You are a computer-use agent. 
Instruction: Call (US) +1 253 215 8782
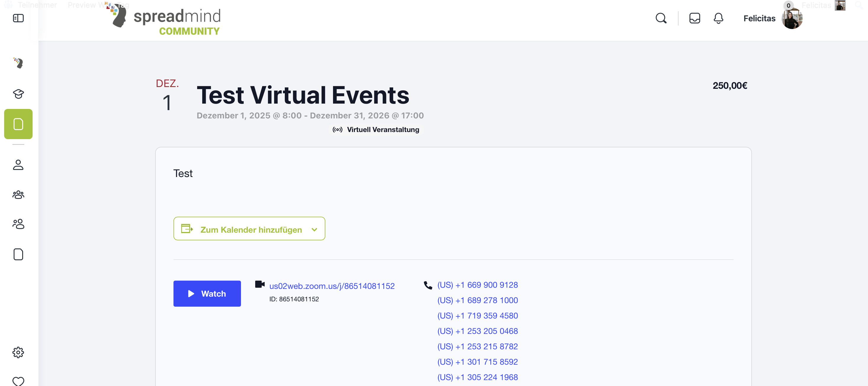(478, 347)
